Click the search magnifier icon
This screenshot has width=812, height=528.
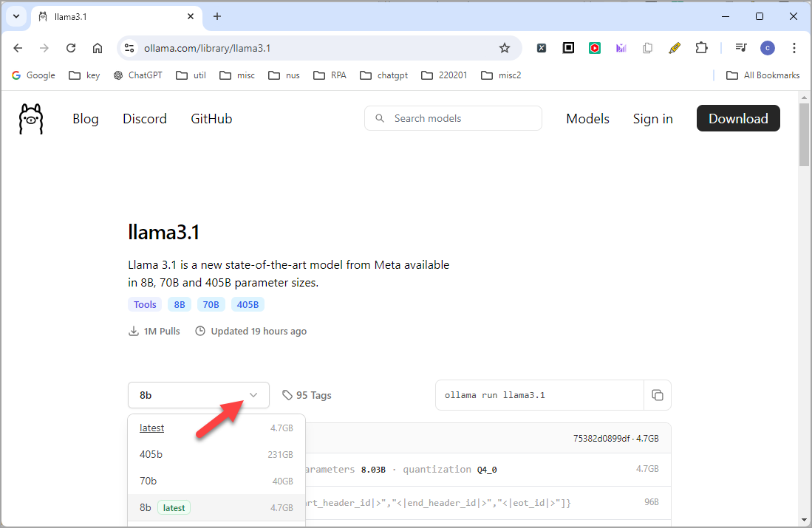(380, 119)
